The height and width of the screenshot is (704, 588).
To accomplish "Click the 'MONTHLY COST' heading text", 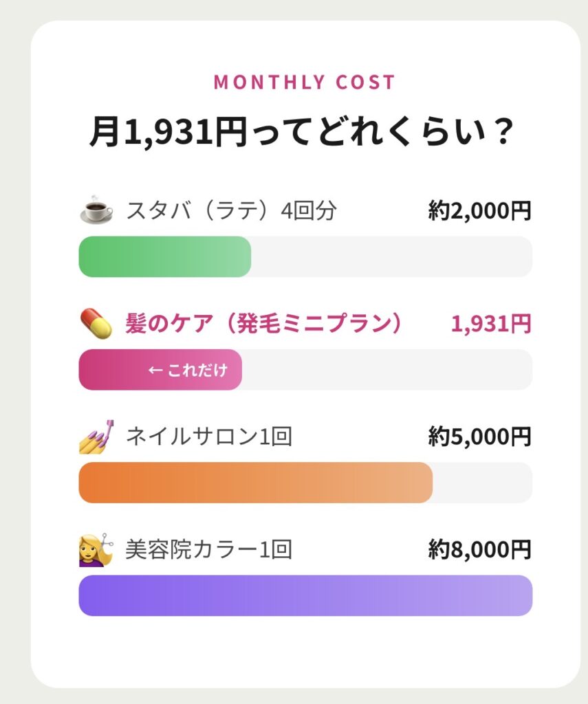I will coord(305,82).
